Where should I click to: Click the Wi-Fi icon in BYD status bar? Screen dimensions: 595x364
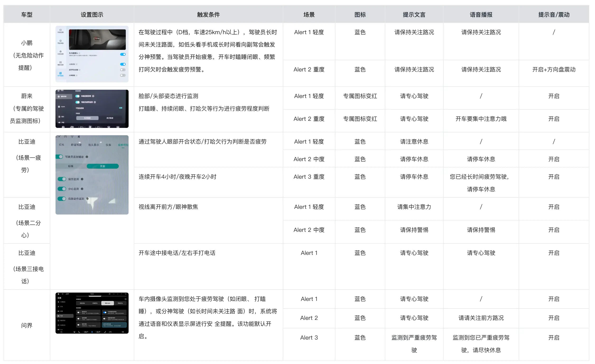pyautogui.click(x=72, y=137)
